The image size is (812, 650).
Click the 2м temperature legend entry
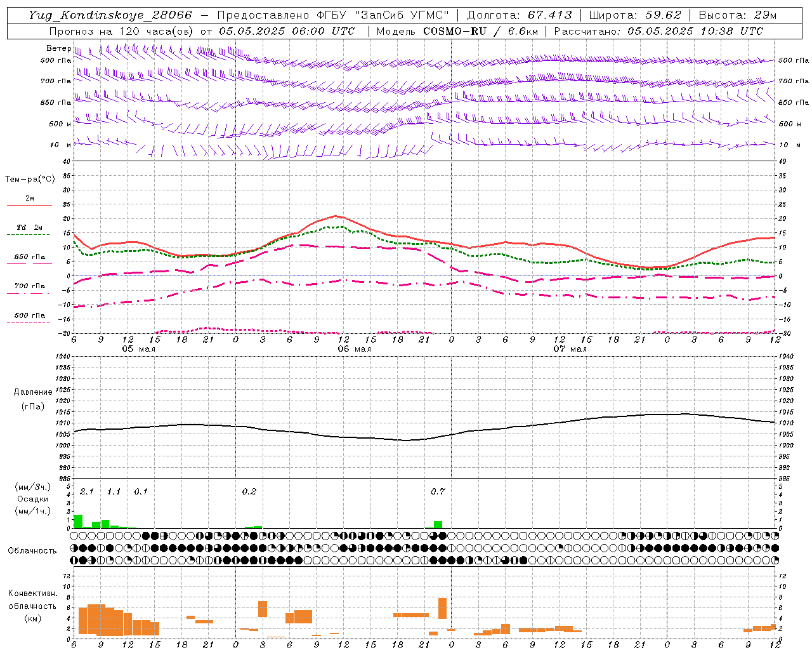point(30,198)
